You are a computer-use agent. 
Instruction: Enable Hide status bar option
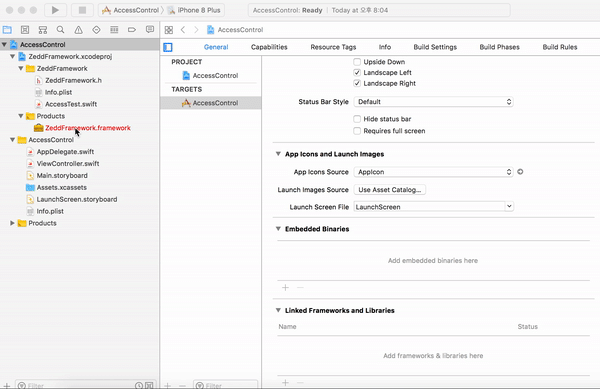[357, 119]
